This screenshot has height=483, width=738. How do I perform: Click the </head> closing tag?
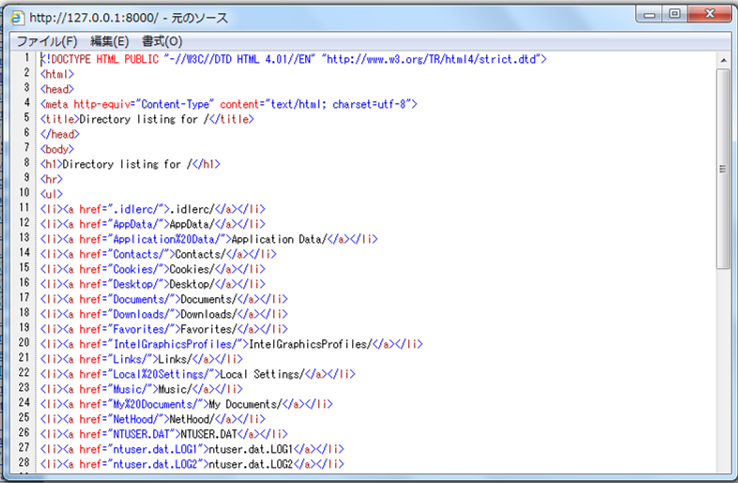click(x=60, y=135)
